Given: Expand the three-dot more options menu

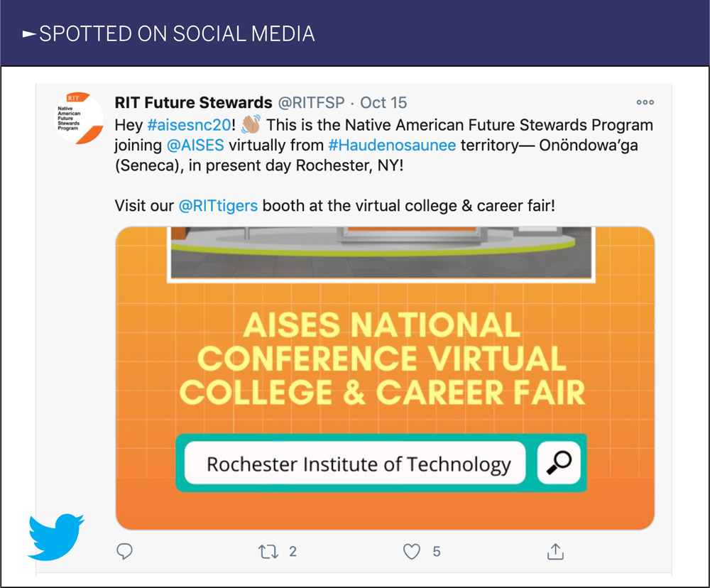Looking at the screenshot, I should (645, 103).
